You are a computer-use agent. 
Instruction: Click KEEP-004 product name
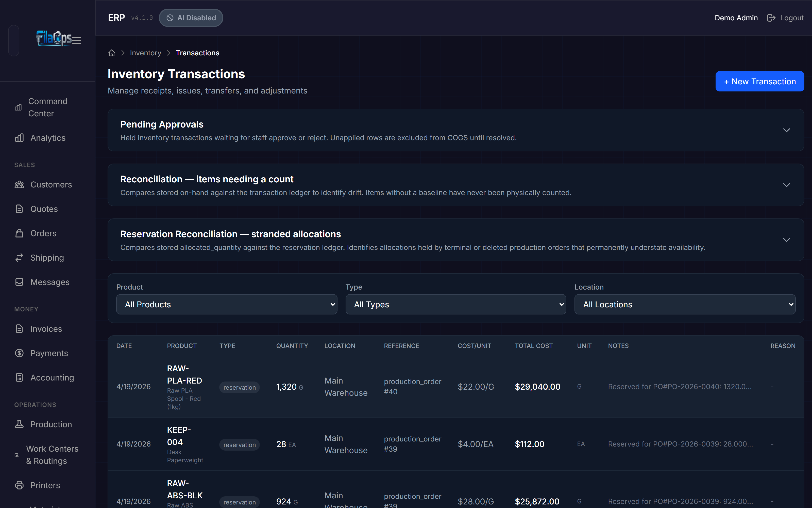(x=179, y=436)
